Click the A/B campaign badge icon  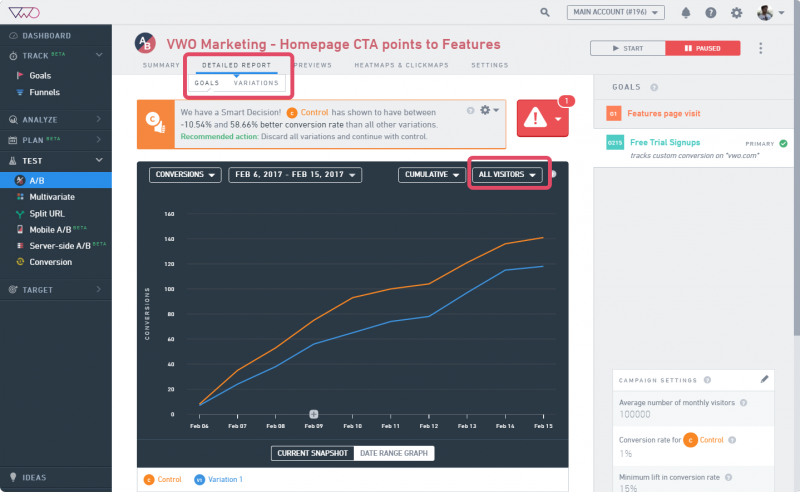(x=145, y=43)
